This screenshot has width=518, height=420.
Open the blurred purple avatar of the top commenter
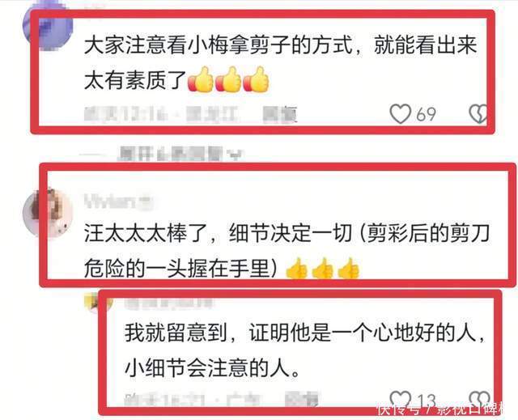(x=48, y=26)
